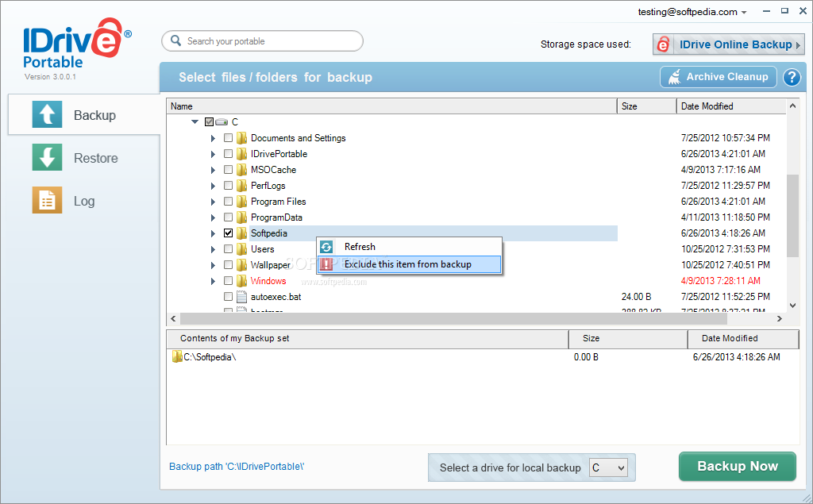Click the IDrive Online Backup logo icon
Image resolution: width=813 pixels, height=504 pixels.
[663, 44]
